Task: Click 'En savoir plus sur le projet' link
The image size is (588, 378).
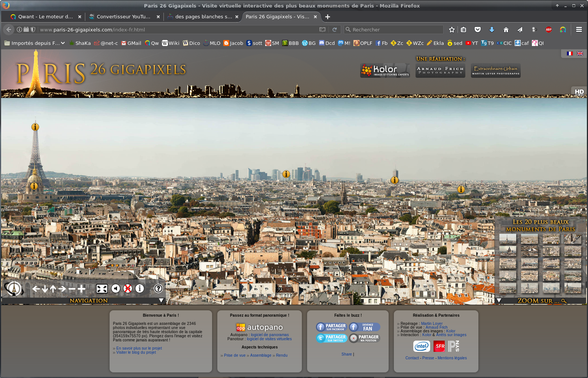Action: tap(139, 348)
